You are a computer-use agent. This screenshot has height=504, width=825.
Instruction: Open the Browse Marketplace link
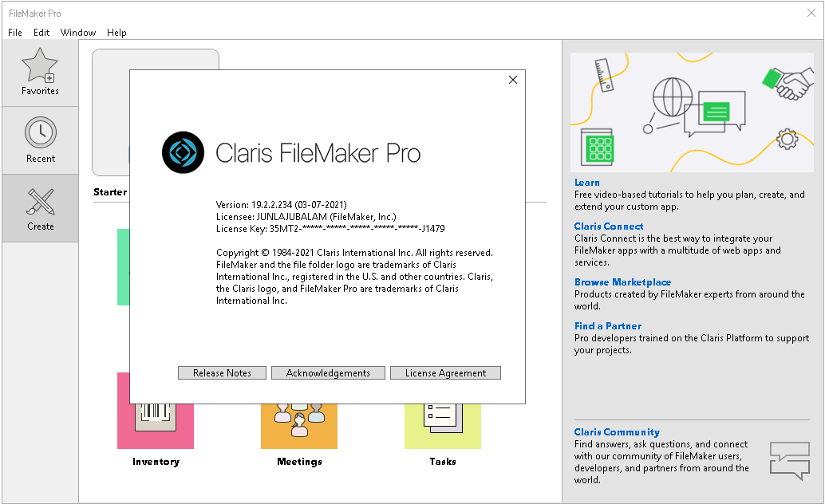(x=622, y=282)
